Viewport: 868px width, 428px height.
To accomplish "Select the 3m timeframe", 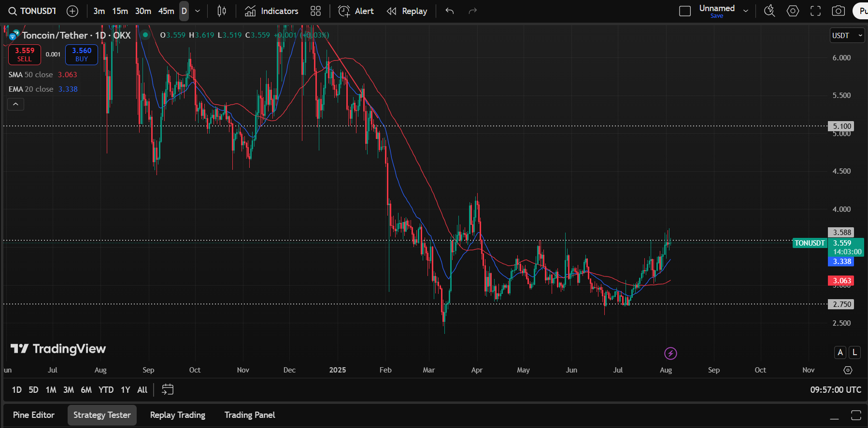I will 99,11.
